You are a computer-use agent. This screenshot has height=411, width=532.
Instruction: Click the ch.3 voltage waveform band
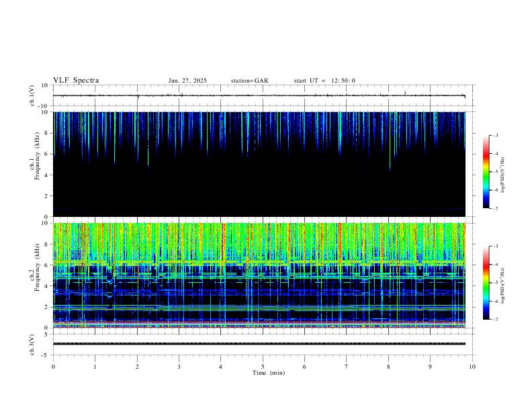point(259,344)
